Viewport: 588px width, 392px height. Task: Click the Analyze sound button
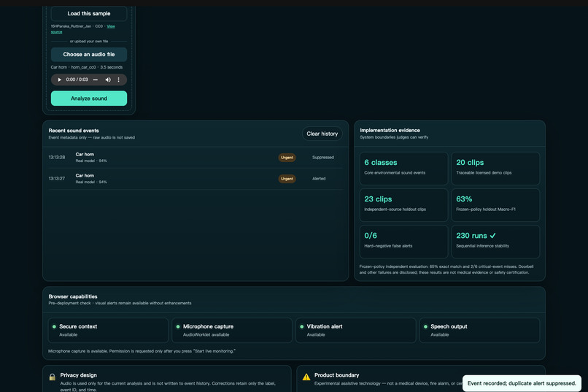[89, 99]
